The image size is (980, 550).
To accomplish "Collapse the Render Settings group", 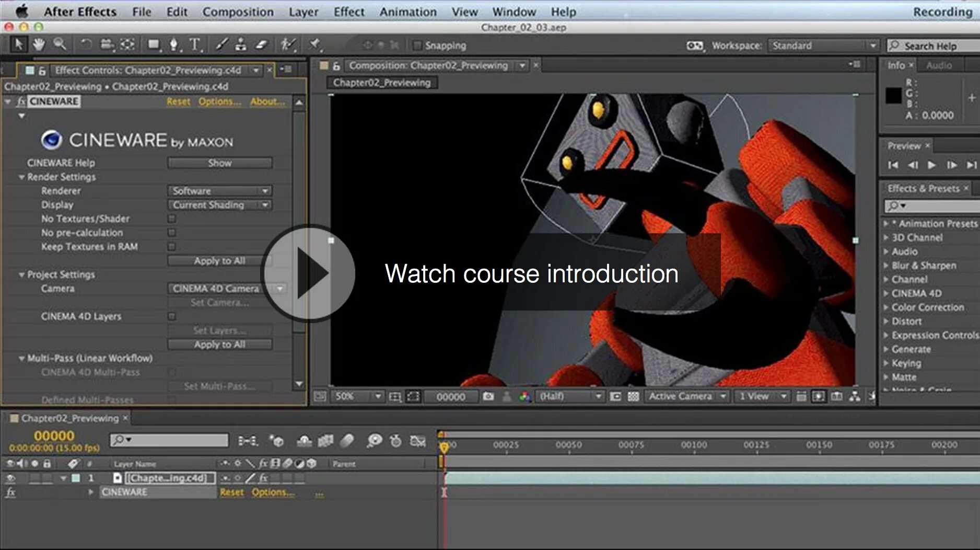I will 22,177.
